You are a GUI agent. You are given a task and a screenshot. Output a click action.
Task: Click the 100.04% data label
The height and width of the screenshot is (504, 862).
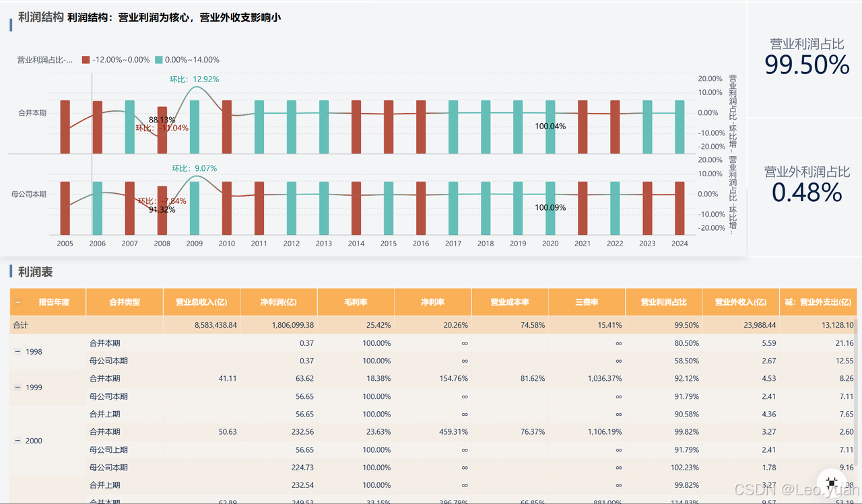[550, 126]
